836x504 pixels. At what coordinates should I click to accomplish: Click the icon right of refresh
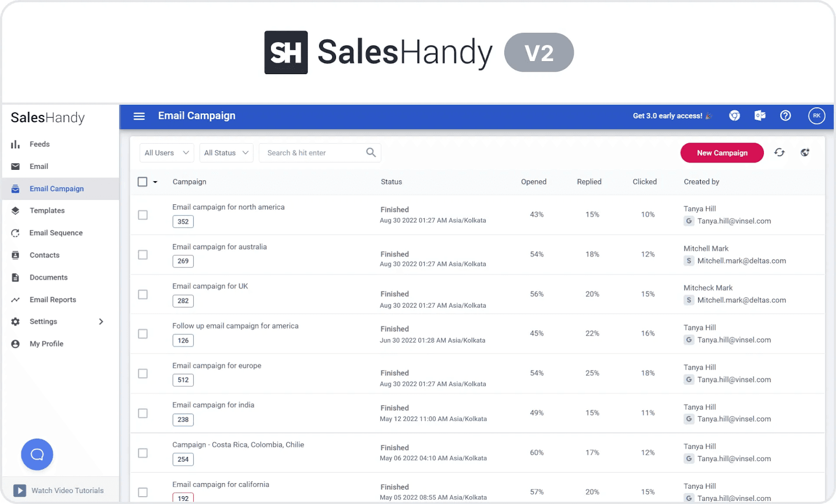[x=805, y=153]
